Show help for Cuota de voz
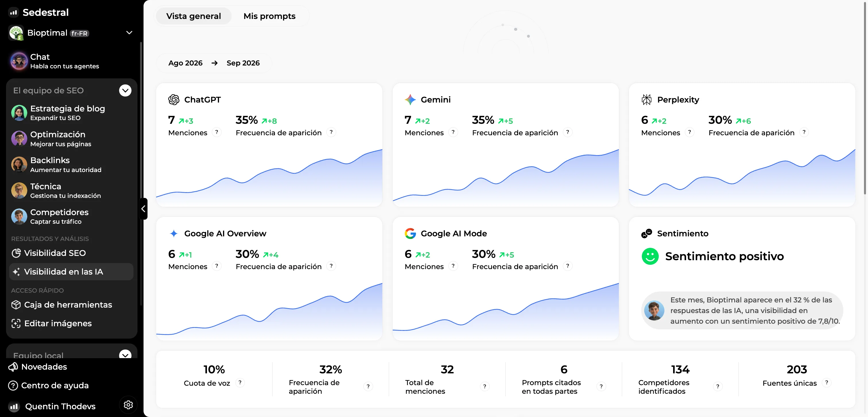 (x=240, y=383)
